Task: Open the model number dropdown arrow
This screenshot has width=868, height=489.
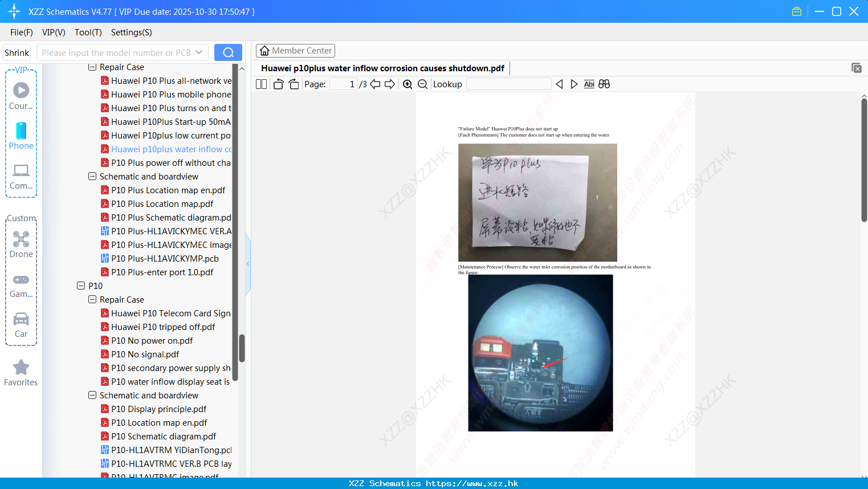Action: point(199,52)
